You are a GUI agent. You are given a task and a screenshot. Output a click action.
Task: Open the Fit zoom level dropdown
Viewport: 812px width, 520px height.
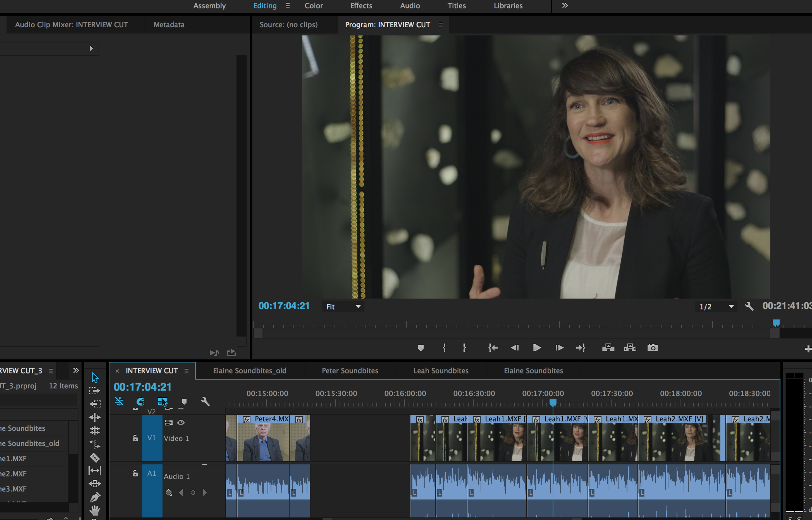343,306
